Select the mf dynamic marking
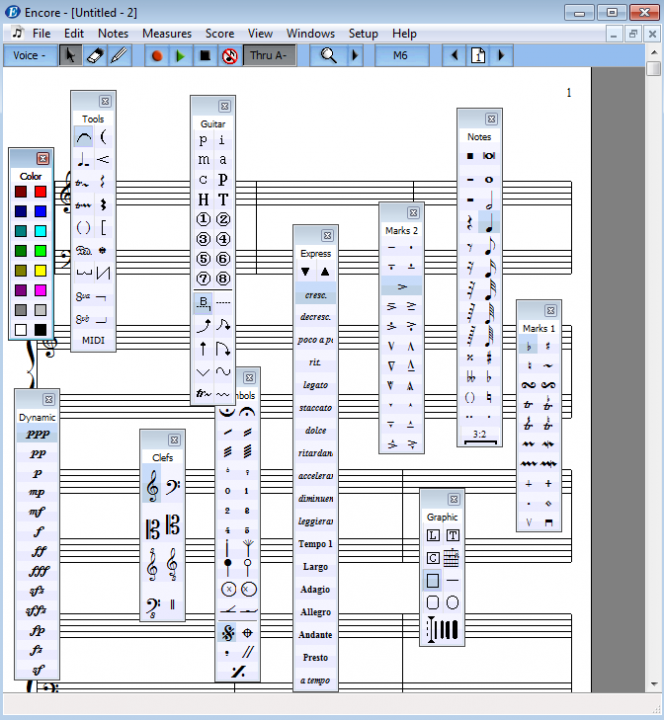Image resolution: width=664 pixels, height=720 pixels. tap(37, 512)
